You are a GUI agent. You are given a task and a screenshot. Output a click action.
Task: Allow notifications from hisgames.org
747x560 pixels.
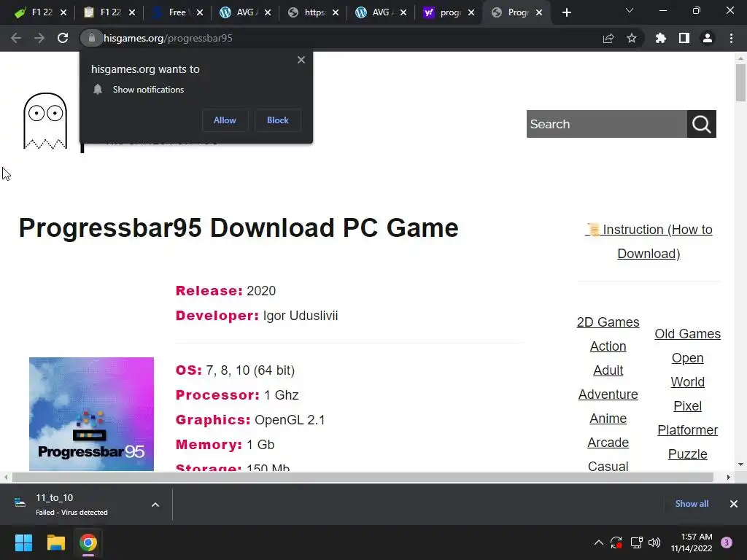click(225, 120)
